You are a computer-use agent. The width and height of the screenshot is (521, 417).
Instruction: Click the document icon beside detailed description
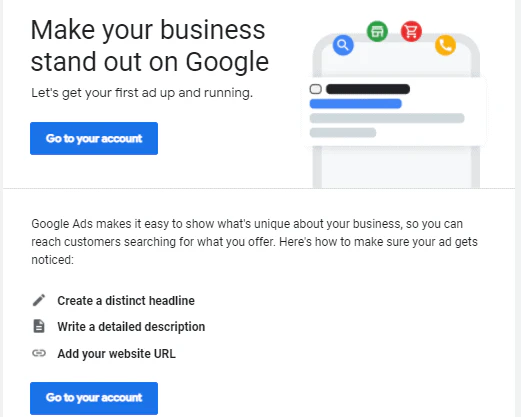(x=39, y=326)
